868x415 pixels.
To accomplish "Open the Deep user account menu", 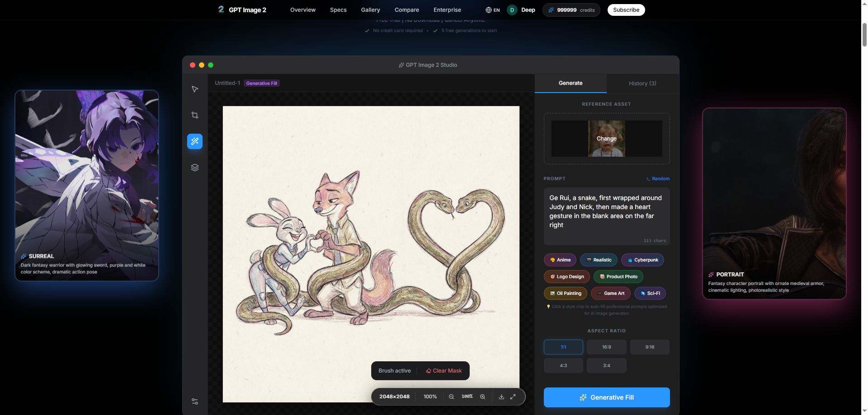I will 521,10.
